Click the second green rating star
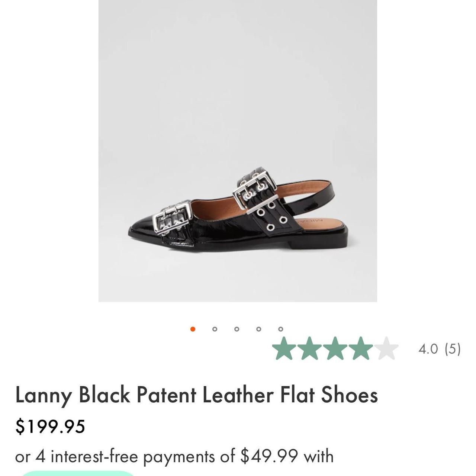The width and height of the screenshot is (476, 476). point(310,348)
